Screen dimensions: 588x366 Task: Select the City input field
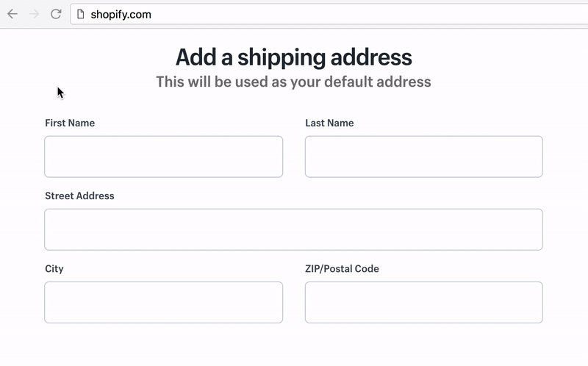[163, 302]
